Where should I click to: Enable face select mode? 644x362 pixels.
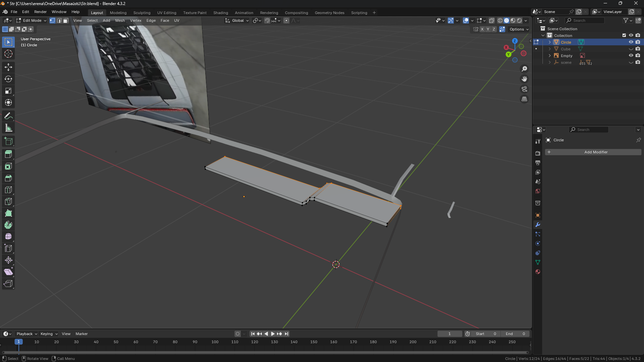click(66, 20)
